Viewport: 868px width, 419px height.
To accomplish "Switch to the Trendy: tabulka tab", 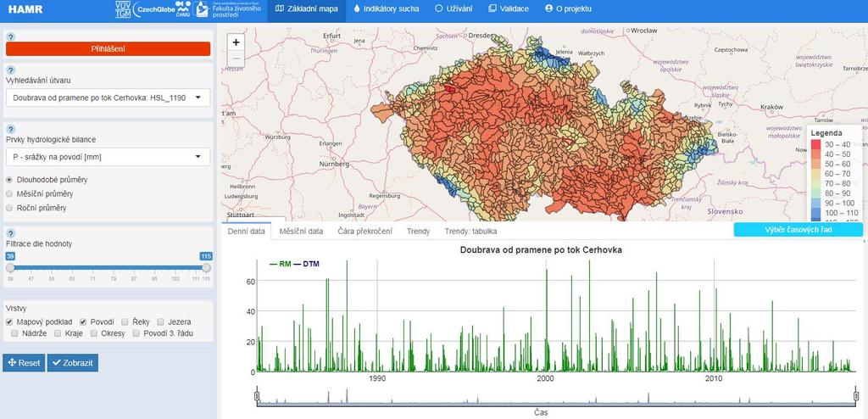I will (x=470, y=231).
